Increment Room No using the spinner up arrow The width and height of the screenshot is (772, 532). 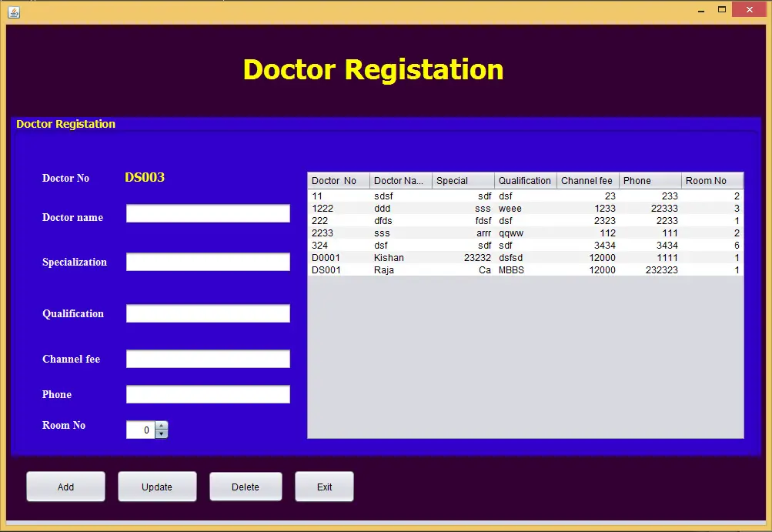(x=160, y=425)
